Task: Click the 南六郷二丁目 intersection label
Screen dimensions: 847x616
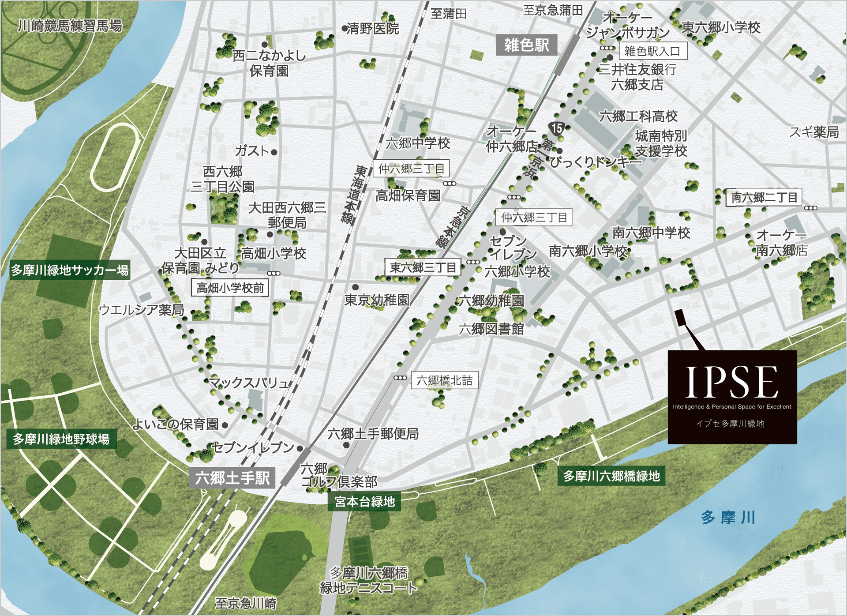Action: (x=765, y=197)
